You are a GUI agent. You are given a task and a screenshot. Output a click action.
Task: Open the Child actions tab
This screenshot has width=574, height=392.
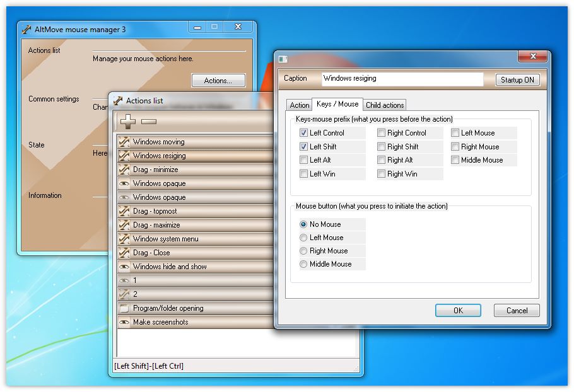385,105
